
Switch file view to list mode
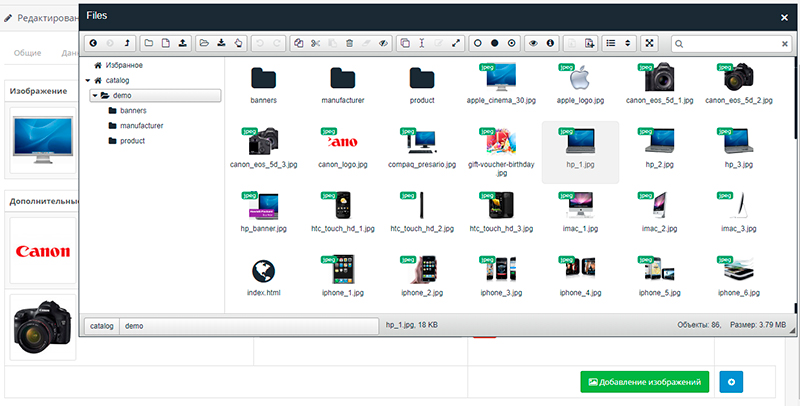tap(609, 44)
